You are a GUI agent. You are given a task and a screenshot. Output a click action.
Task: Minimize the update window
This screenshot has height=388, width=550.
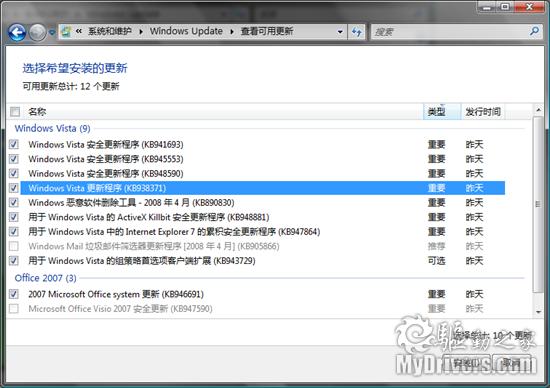coord(487,6)
